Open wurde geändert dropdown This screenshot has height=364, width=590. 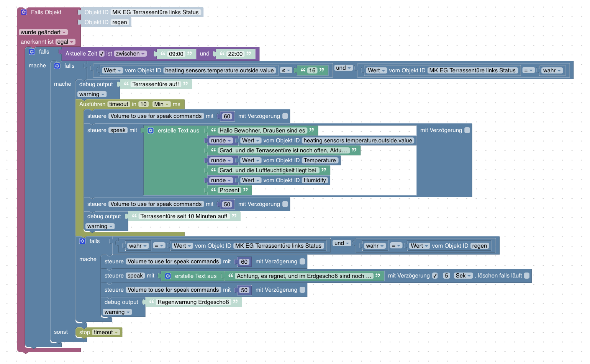(43, 32)
